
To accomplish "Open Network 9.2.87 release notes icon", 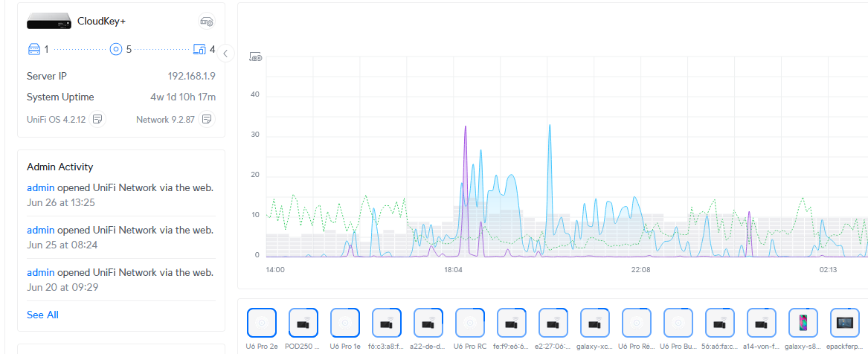I will pyautogui.click(x=207, y=119).
